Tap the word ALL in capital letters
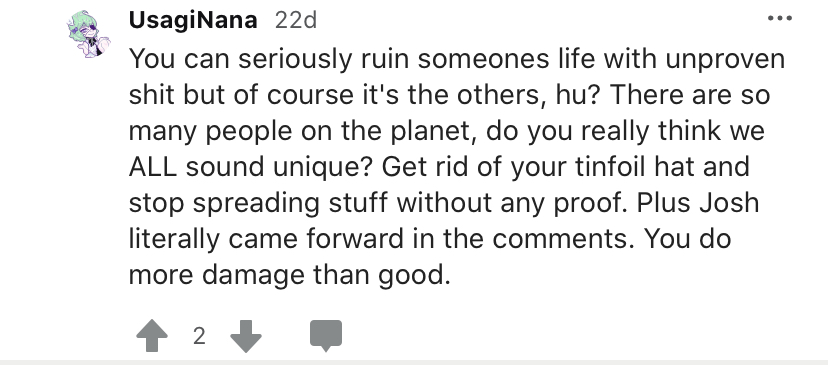The width and height of the screenshot is (828, 365). click(153, 167)
